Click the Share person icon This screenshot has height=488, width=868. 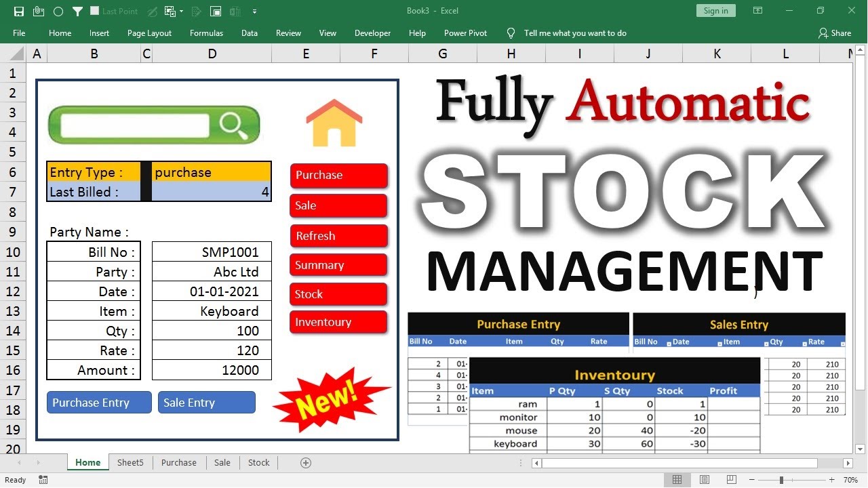tap(823, 33)
